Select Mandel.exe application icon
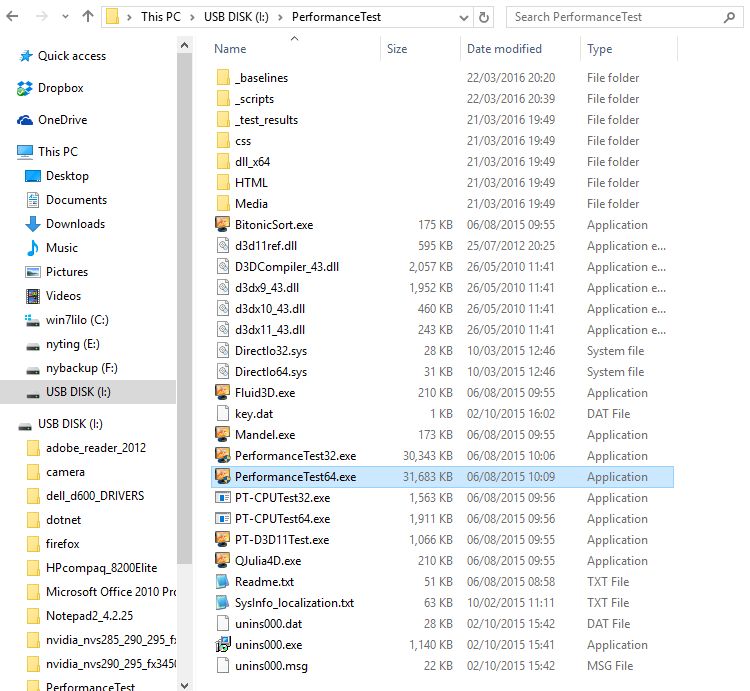The width and height of the screenshot is (750, 691). pyautogui.click(x=223, y=434)
